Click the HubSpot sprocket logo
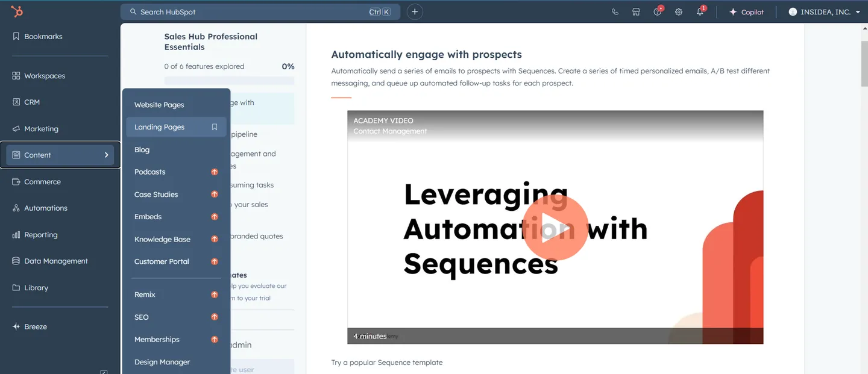This screenshot has width=868, height=374. (17, 11)
